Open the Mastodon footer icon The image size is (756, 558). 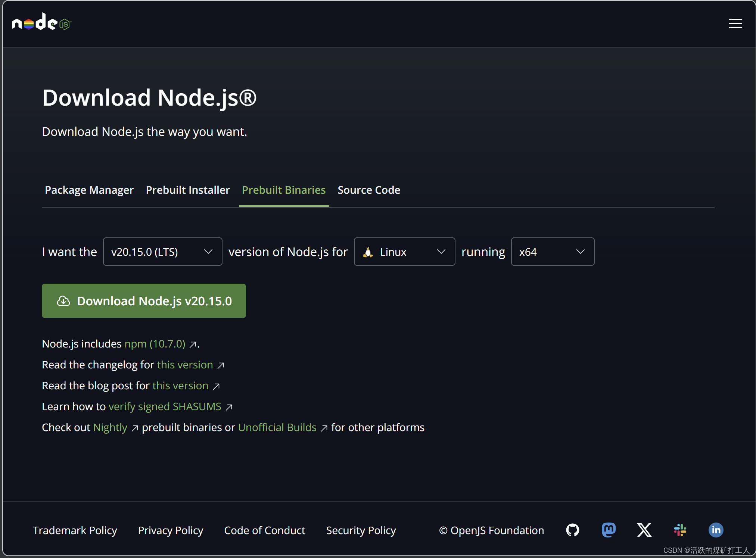click(x=608, y=530)
